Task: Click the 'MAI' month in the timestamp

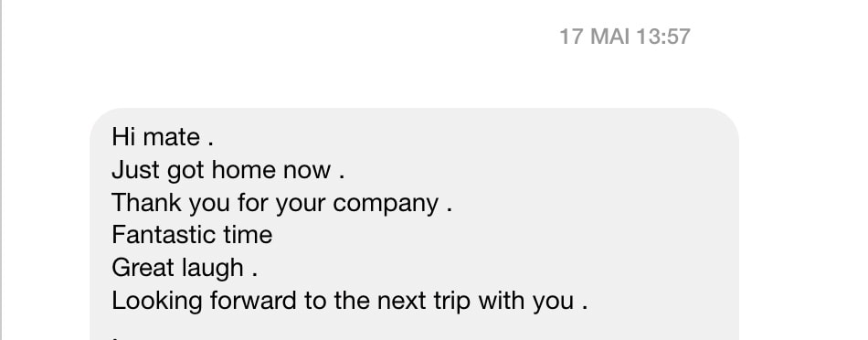Action: point(610,37)
